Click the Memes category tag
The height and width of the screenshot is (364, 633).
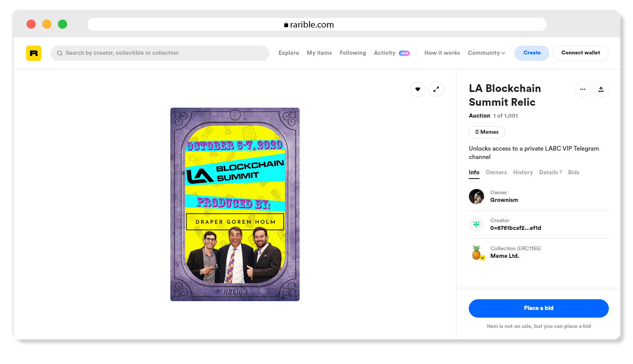pos(487,132)
